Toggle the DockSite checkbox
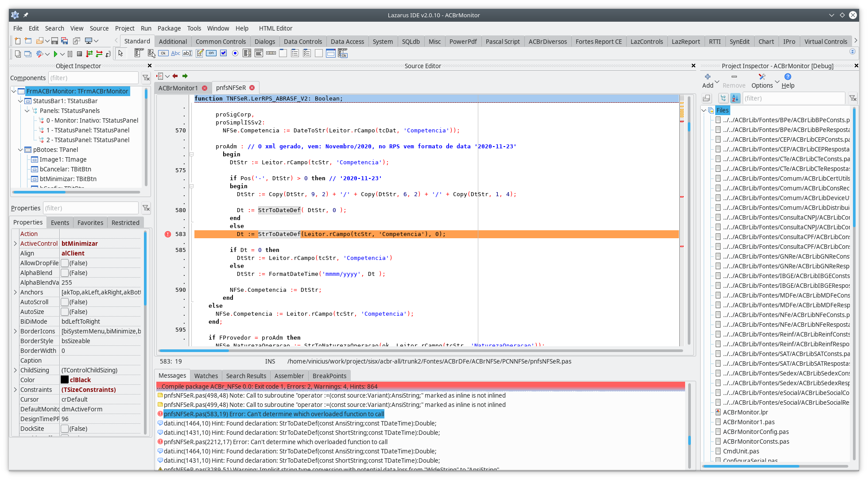Screen dimensions: 868x480 [x=65, y=429]
